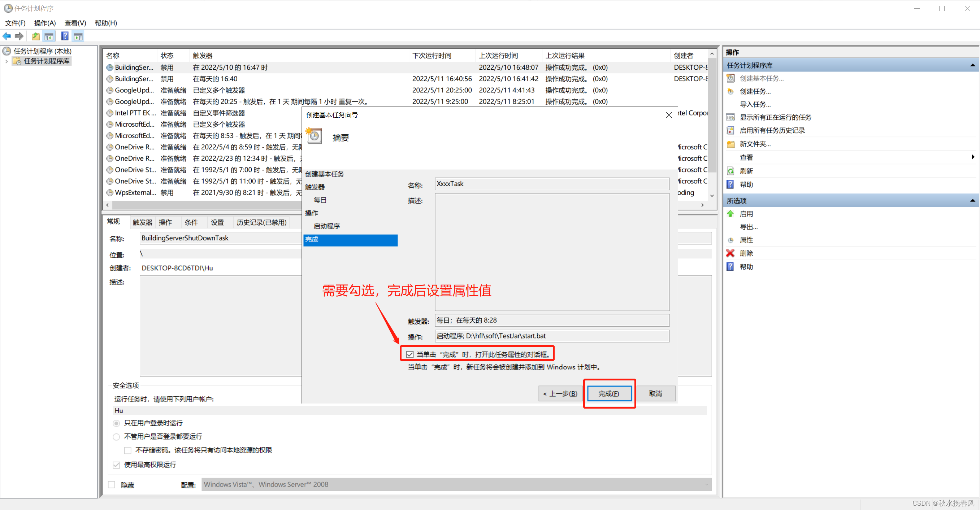Click the 刷新 refresh icon

(x=730, y=171)
